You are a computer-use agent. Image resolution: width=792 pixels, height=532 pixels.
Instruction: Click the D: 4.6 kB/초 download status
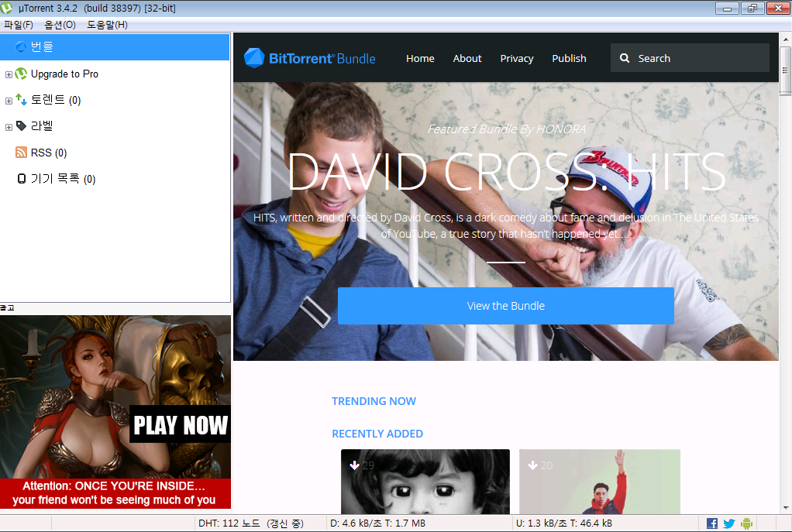pyautogui.click(x=378, y=523)
